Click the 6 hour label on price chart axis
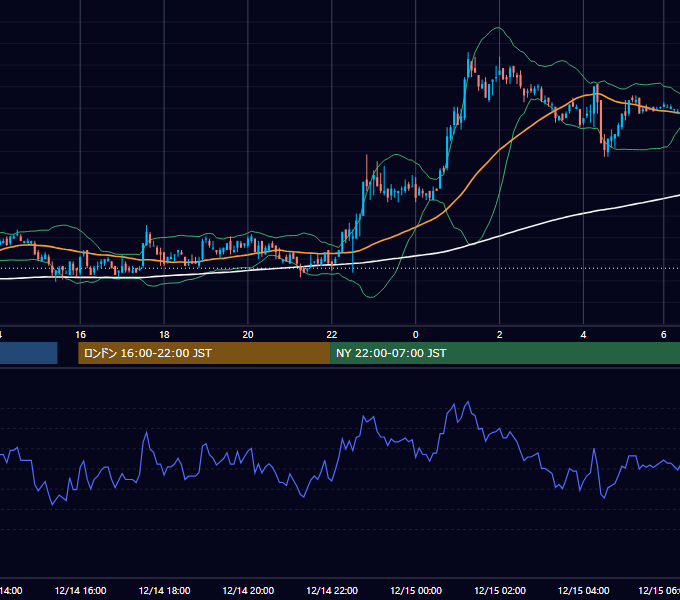The image size is (680, 600). pyautogui.click(x=664, y=335)
